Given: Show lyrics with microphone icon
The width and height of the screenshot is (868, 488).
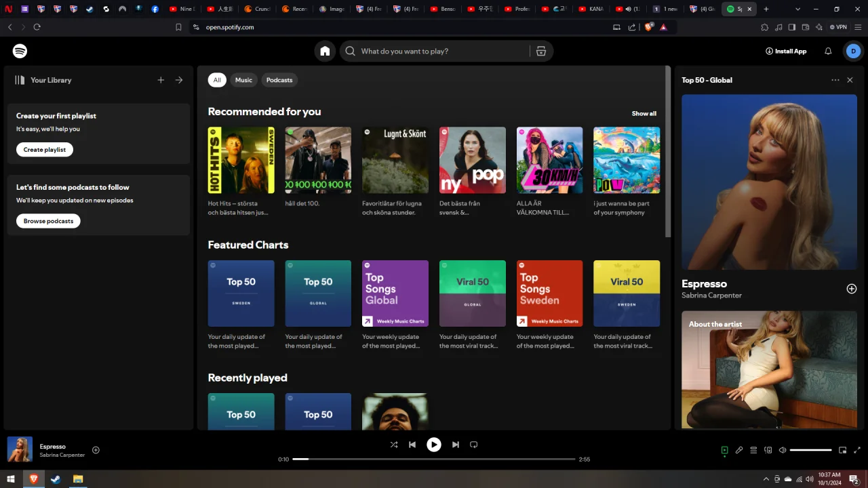Looking at the screenshot, I should pos(739,450).
